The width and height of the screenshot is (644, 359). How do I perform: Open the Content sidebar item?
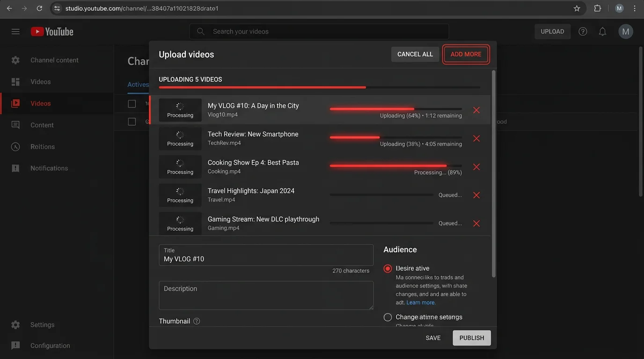[x=57, y=125]
